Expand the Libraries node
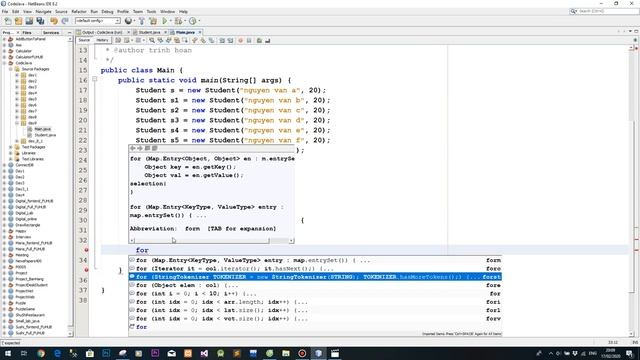This screenshot has height=360, width=640. 11,153
